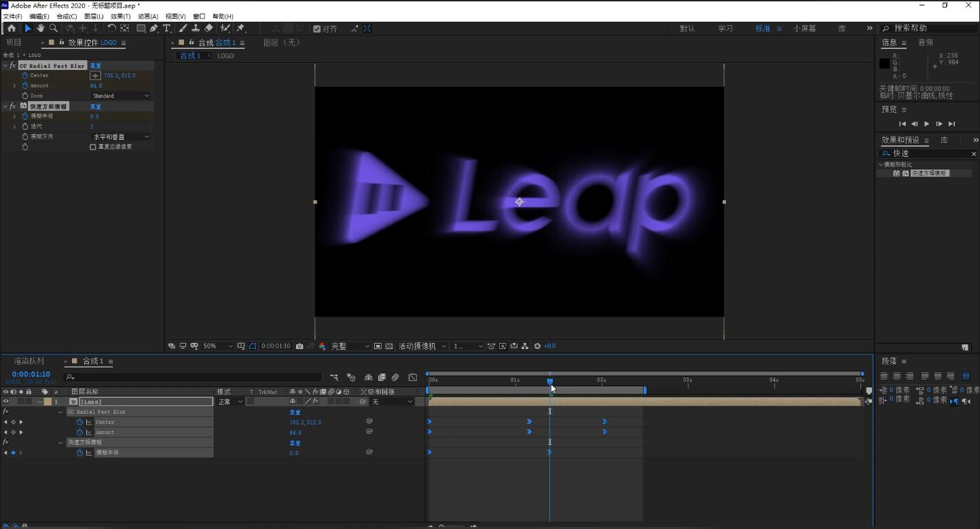Open the 文件(F) menu
This screenshot has width=980, height=529.
point(12,16)
